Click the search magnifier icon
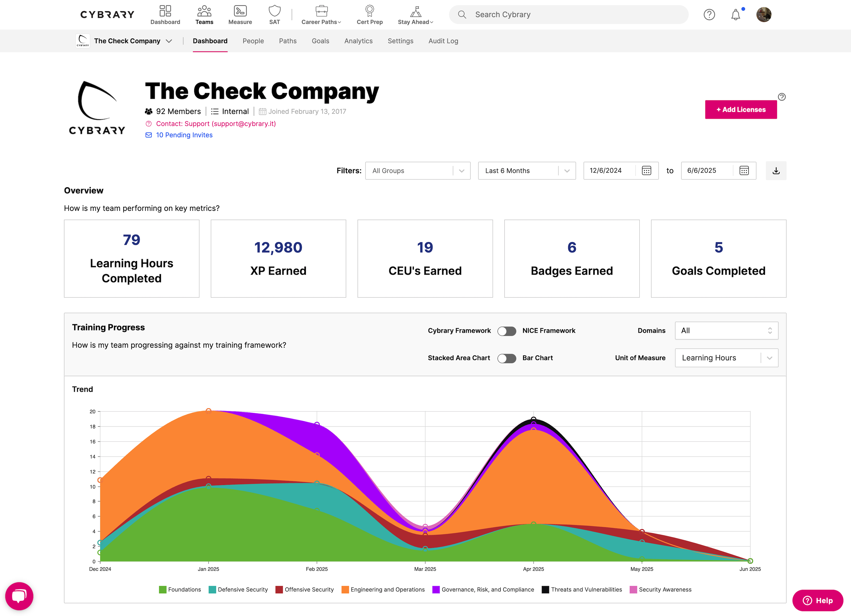 pyautogui.click(x=462, y=15)
